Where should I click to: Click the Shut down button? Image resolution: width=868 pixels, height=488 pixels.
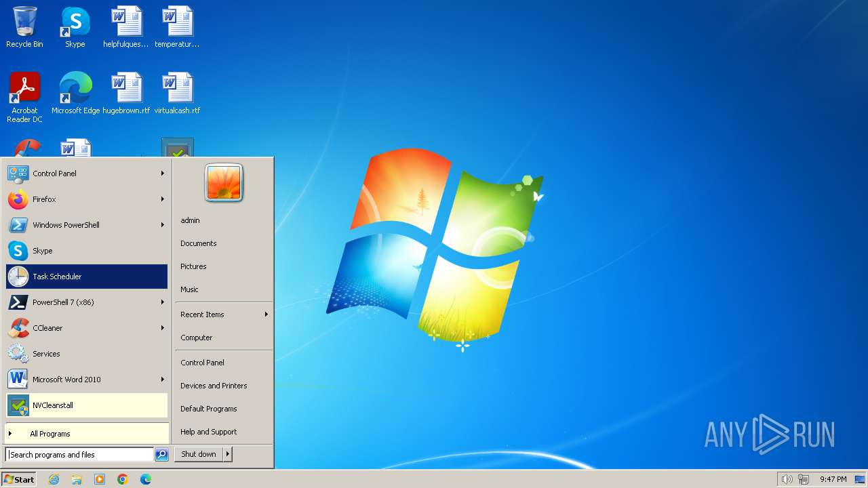click(x=199, y=454)
